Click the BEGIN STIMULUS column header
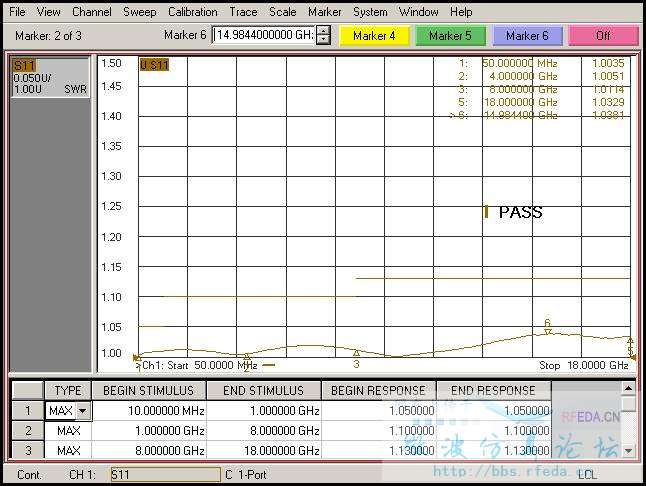This screenshot has height=486, width=646. (x=148, y=390)
